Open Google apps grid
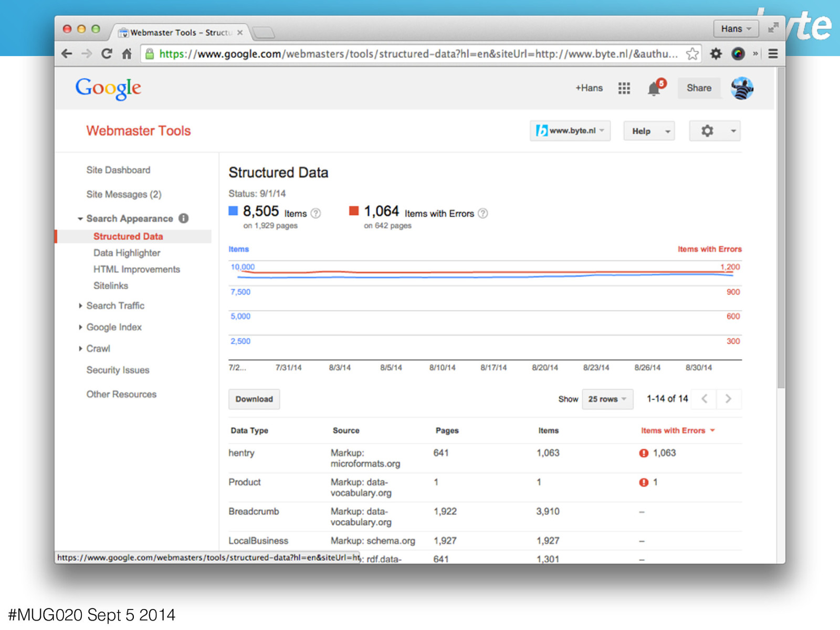Screen dimensions: 840x630 click(624, 88)
